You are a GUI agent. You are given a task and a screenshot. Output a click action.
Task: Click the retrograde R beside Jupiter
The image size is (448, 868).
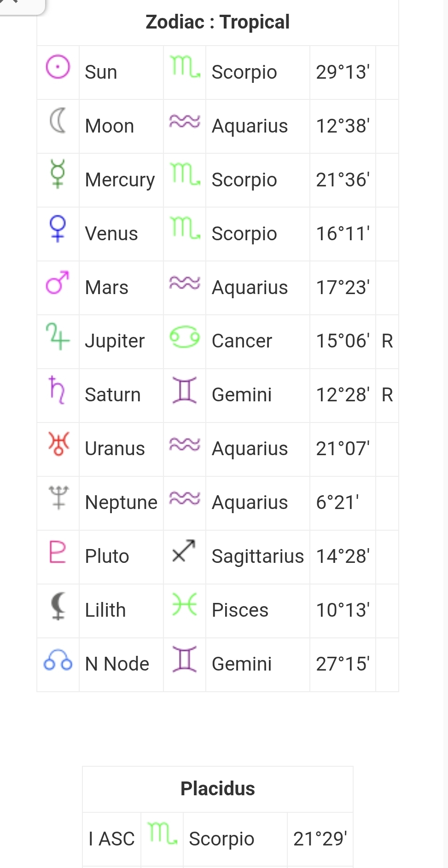tap(387, 341)
